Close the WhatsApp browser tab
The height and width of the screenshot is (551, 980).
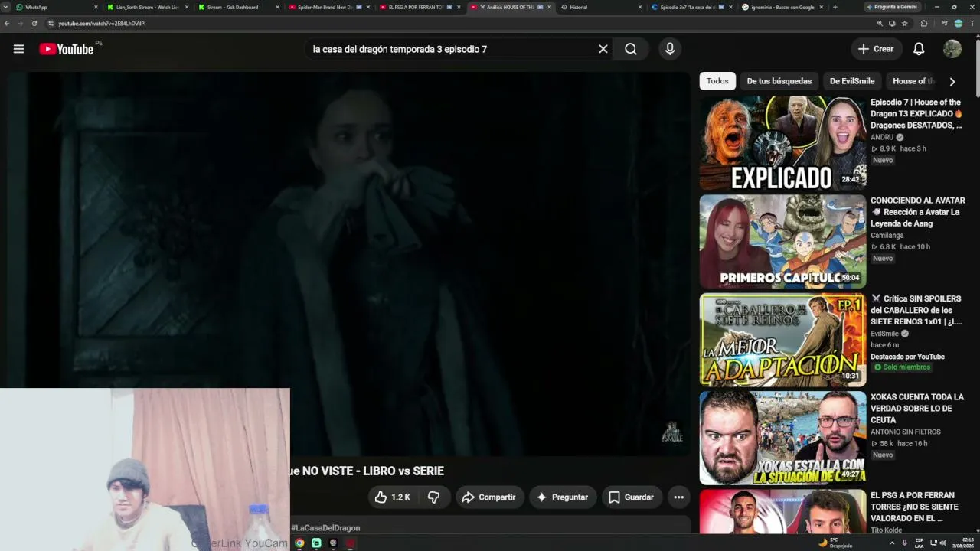point(96,7)
